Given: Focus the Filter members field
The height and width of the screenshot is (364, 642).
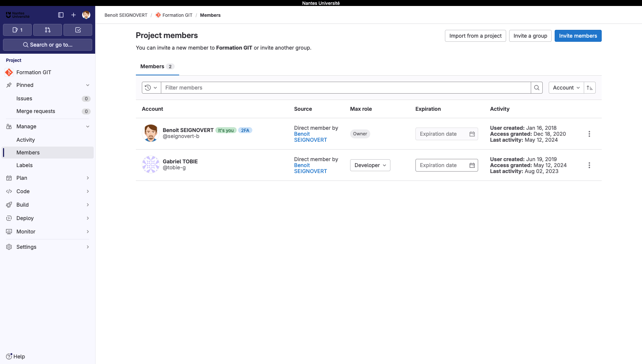Looking at the screenshot, I should pyautogui.click(x=346, y=88).
